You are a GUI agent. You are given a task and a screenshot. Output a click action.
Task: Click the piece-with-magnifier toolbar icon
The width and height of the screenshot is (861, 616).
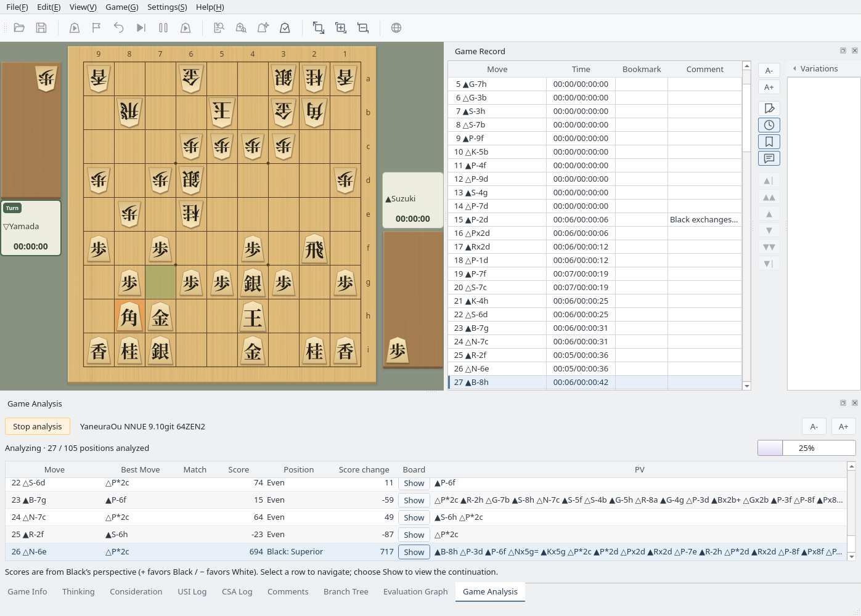[241, 28]
